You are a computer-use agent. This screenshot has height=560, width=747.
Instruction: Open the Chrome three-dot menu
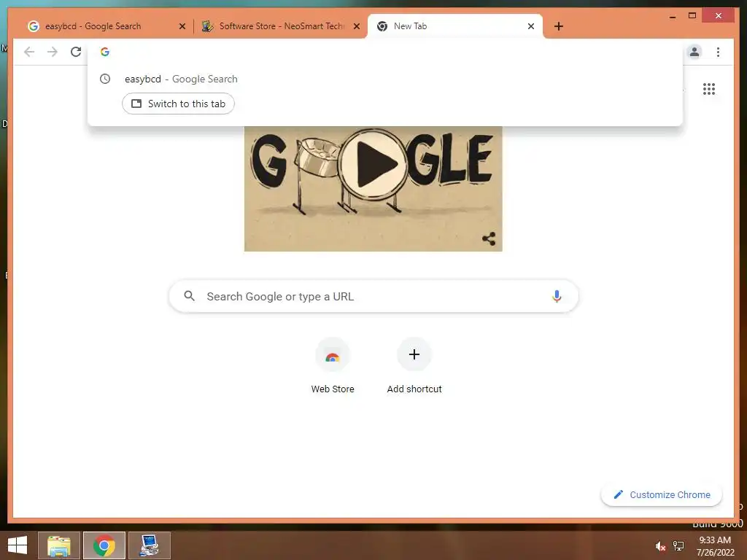(x=718, y=52)
